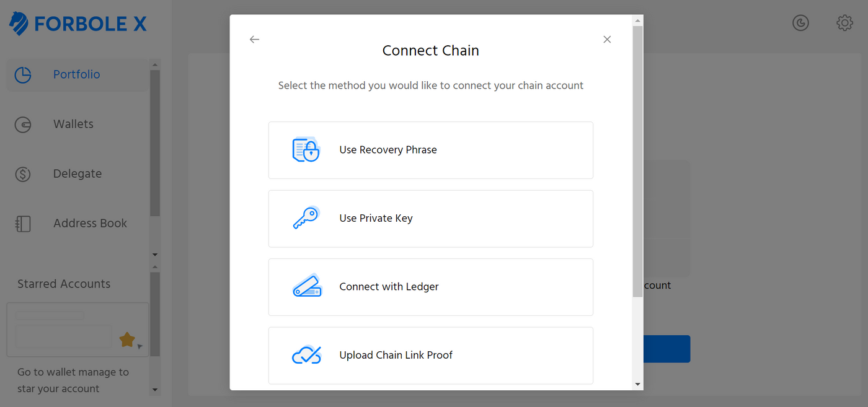Select Upload Chain Link Proof option
Screen dimensions: 868x407
[x=431, y=355]
